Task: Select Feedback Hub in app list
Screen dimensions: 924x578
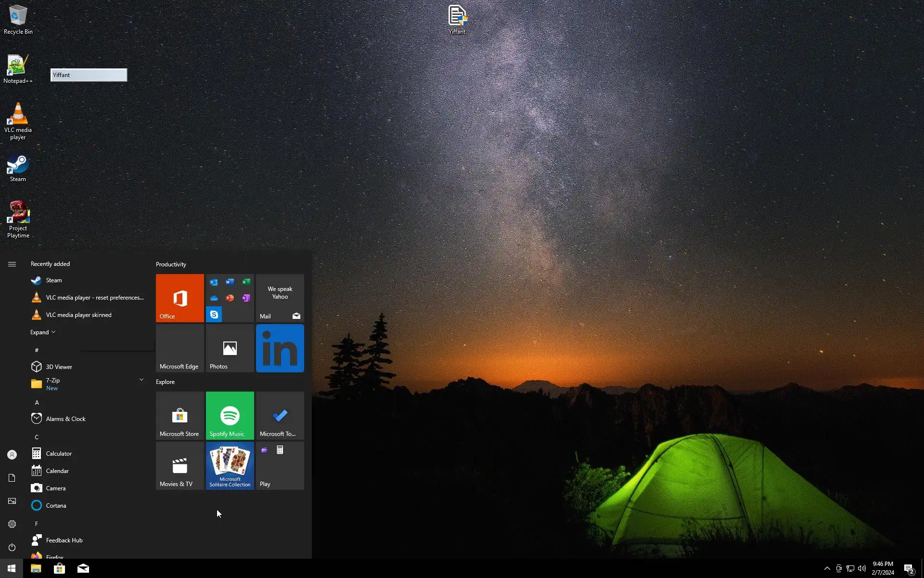Action: (x=64, y=540)
